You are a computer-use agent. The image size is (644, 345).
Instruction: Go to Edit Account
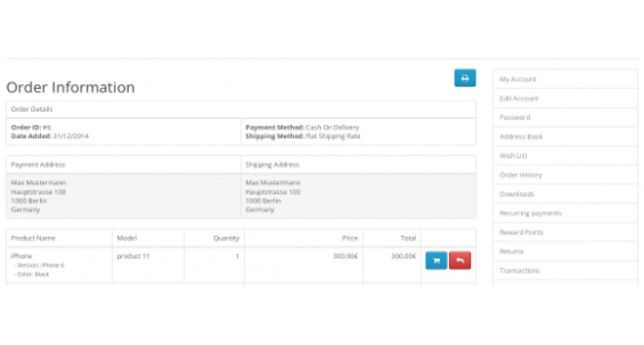(x=565, y=98)
